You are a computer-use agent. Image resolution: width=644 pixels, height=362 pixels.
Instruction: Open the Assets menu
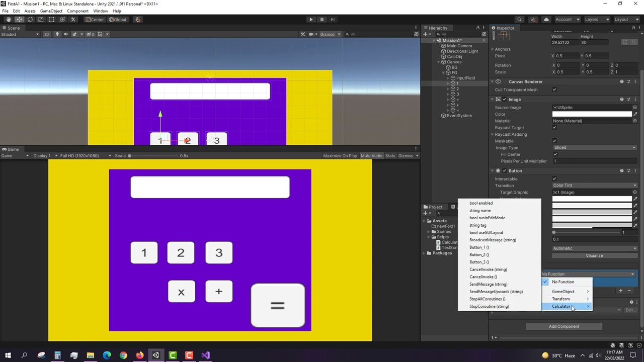point(30,11)
